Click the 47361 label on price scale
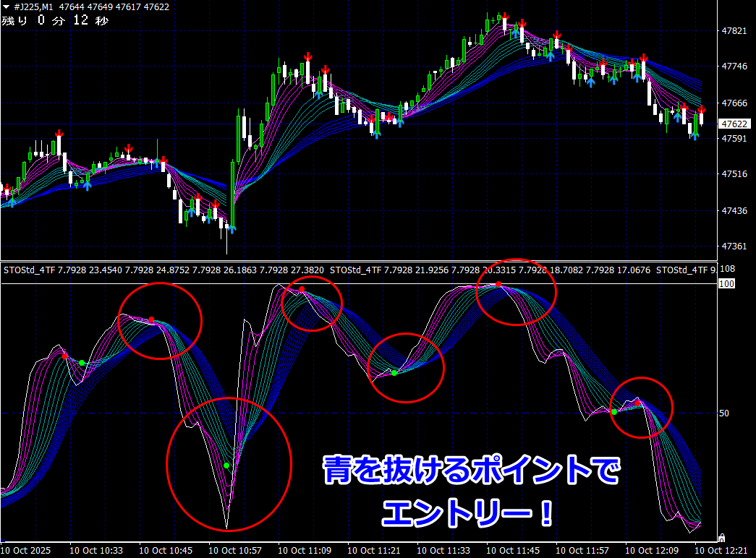Viewport: 756px width, 558px height. [734, 246]
